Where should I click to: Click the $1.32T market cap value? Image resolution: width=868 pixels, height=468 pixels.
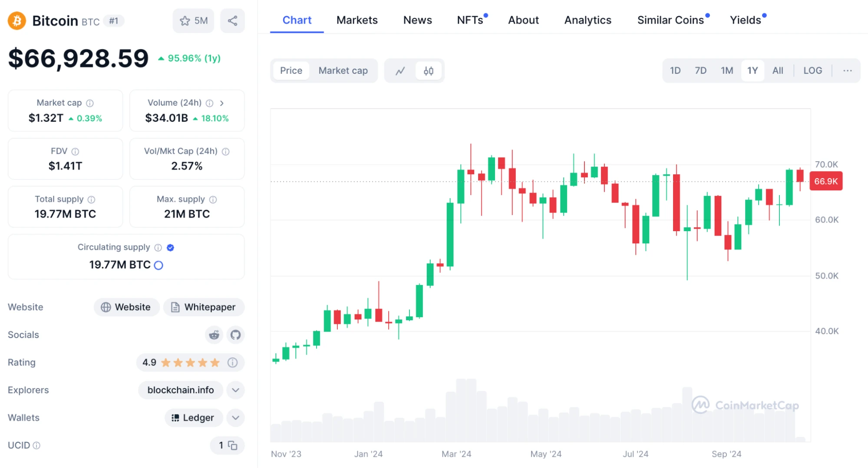(46, 118)
